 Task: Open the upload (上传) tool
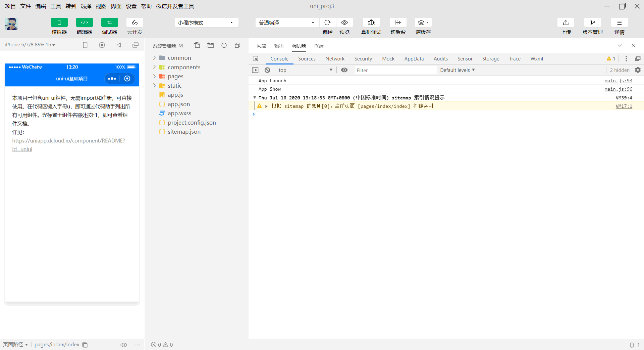[x=566, y=23]
